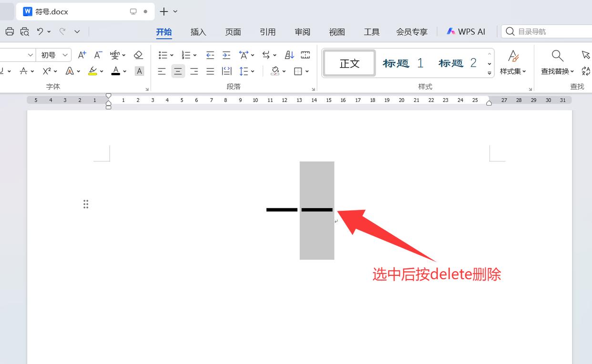
Task: Open the font size dropdown showing 初号
Action: (65, 55)
